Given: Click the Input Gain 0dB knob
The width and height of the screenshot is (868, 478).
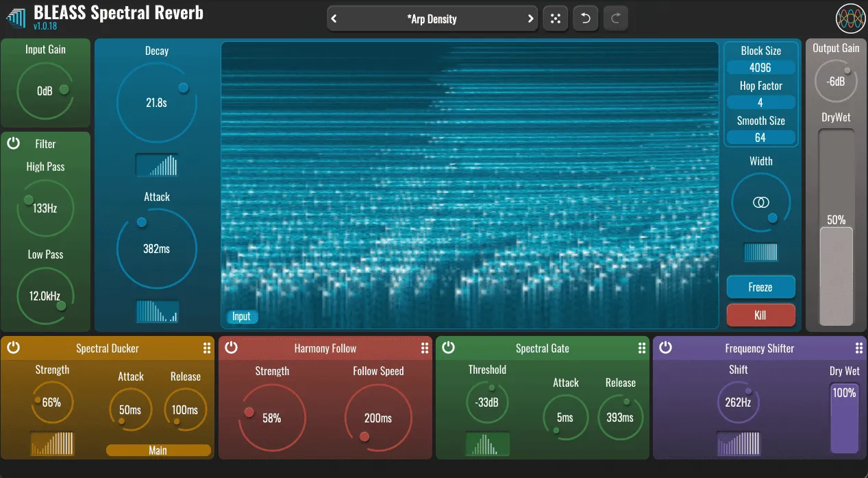Looking at the screenshot, I should coord(45,91).
